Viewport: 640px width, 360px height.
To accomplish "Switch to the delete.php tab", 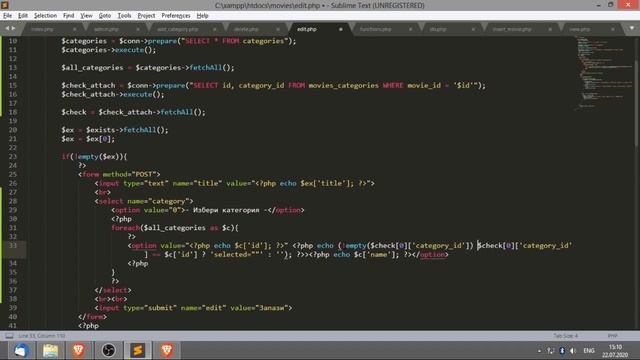I will [x=255, y=29].
